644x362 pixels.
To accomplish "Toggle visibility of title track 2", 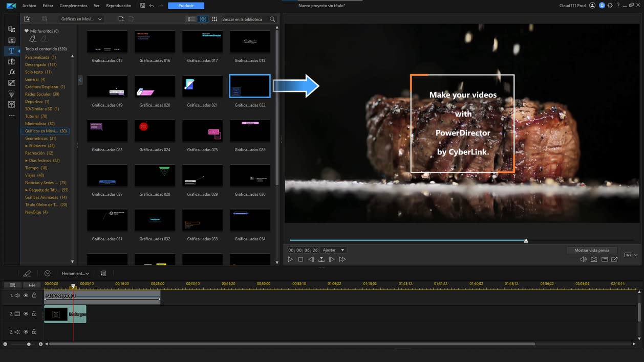I will (26, 313).
